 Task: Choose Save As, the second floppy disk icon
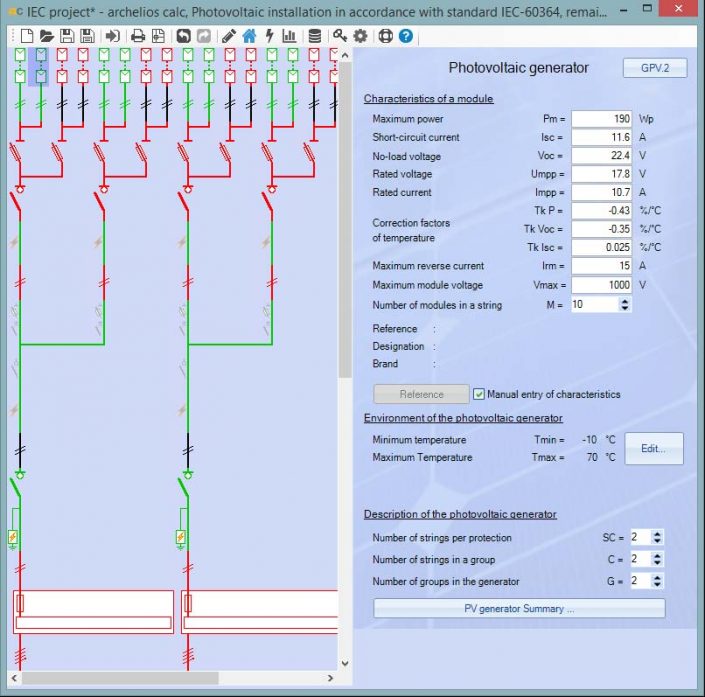tap(87, 36)
